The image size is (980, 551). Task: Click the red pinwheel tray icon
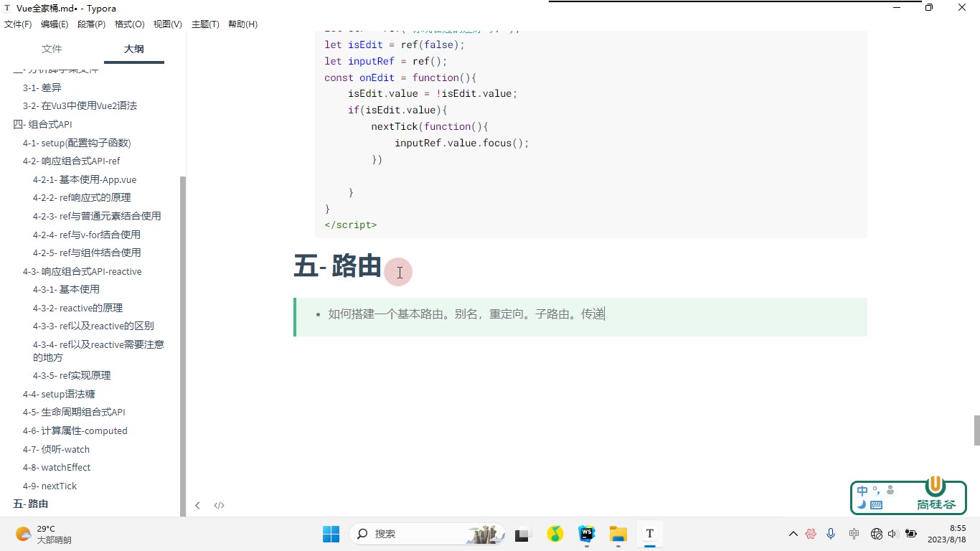coord(811,534)
